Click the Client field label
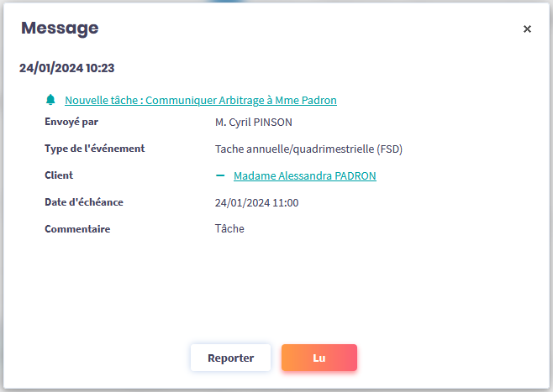The height and width of the screenshot is (392, 553). point(59,175)
